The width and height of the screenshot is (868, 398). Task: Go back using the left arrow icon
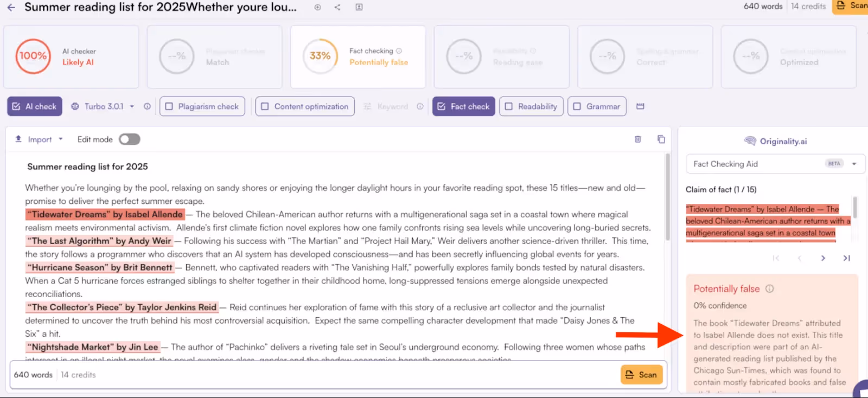coord(11,8)
